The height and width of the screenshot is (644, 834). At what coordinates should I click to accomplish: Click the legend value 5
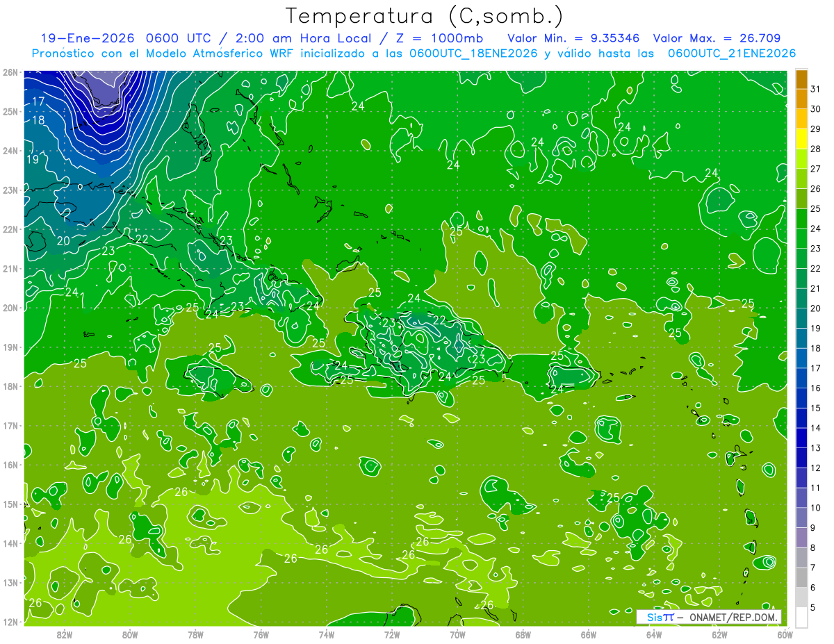tap(813, 607)
